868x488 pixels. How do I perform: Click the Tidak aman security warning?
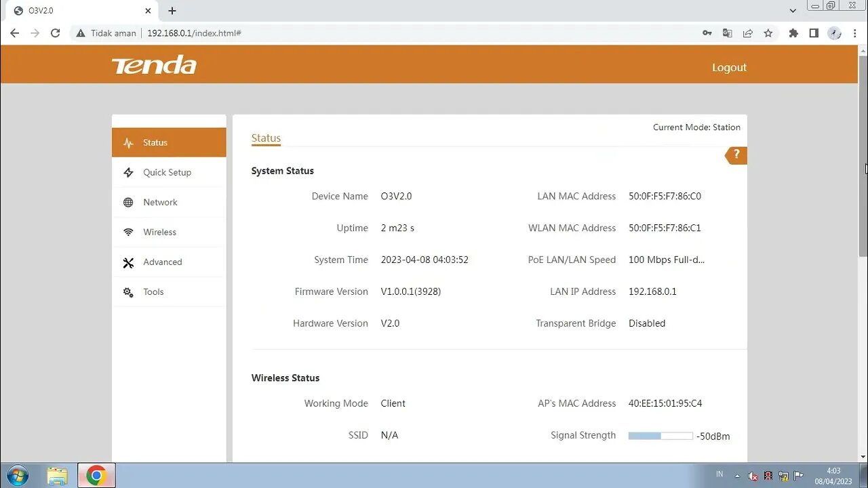coord(106,33)
